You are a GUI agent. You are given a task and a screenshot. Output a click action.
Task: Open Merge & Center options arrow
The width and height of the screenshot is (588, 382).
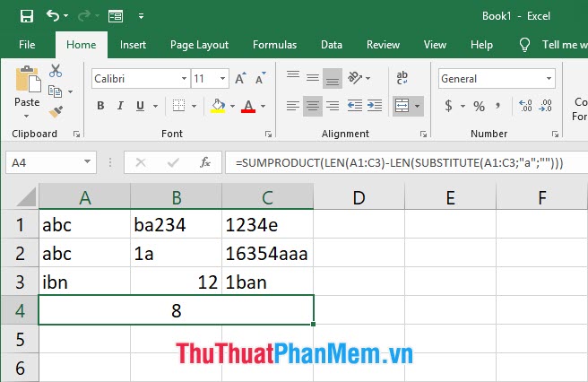click(x=418, y=106)
